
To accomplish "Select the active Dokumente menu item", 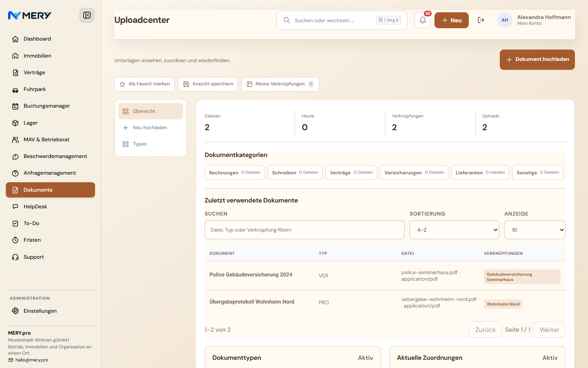I will [x=50, y=190].
